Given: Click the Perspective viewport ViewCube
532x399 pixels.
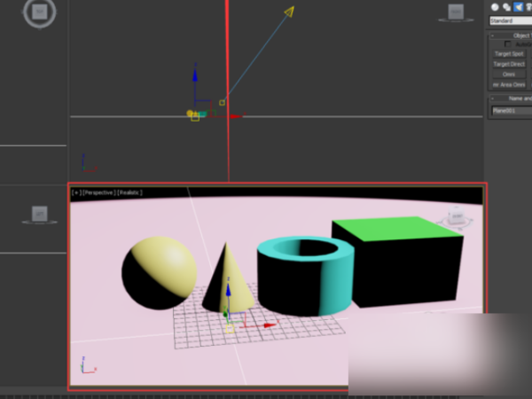Looking at the screenshot, I should (457, 216).
